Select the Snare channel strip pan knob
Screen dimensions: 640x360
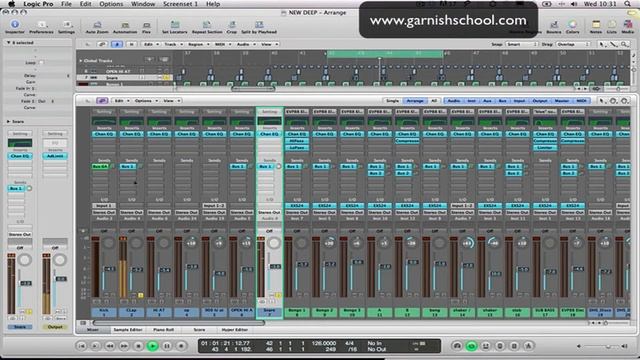click(x=274, y=243)
